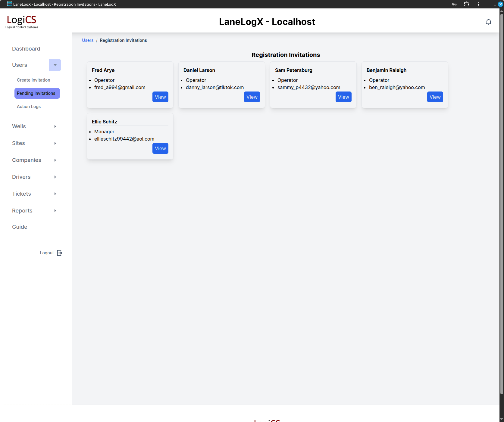Open Create Invitation in sidebar

click(33, 80)
